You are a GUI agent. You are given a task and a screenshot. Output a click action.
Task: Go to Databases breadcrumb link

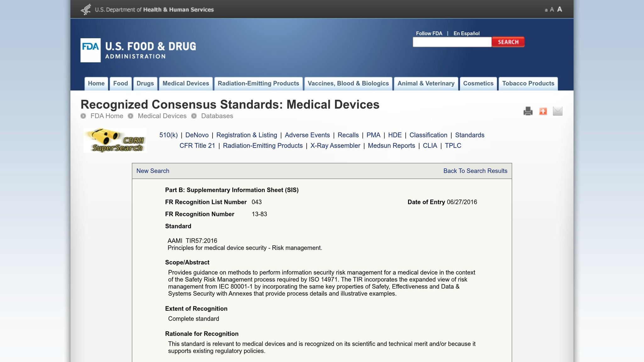(x=217, y=116)
